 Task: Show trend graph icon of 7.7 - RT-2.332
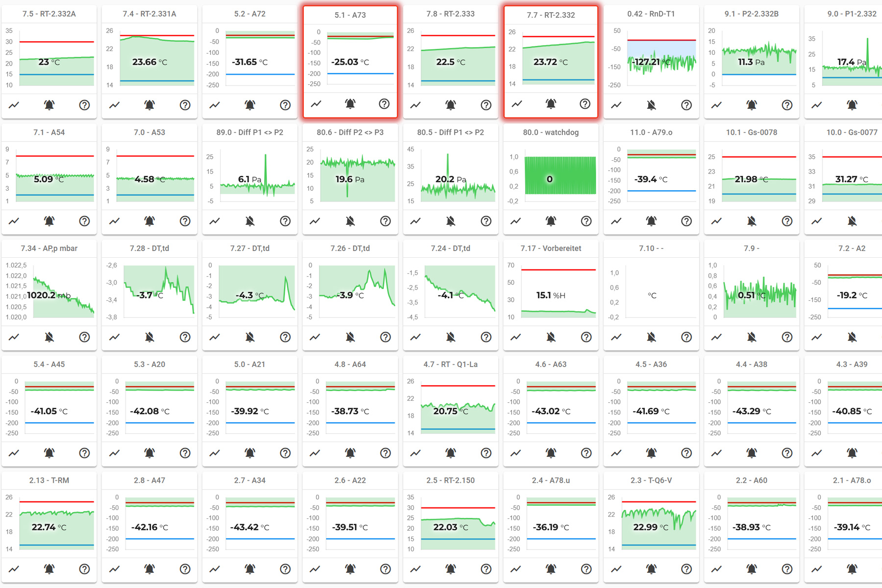[x=517, y=104]
